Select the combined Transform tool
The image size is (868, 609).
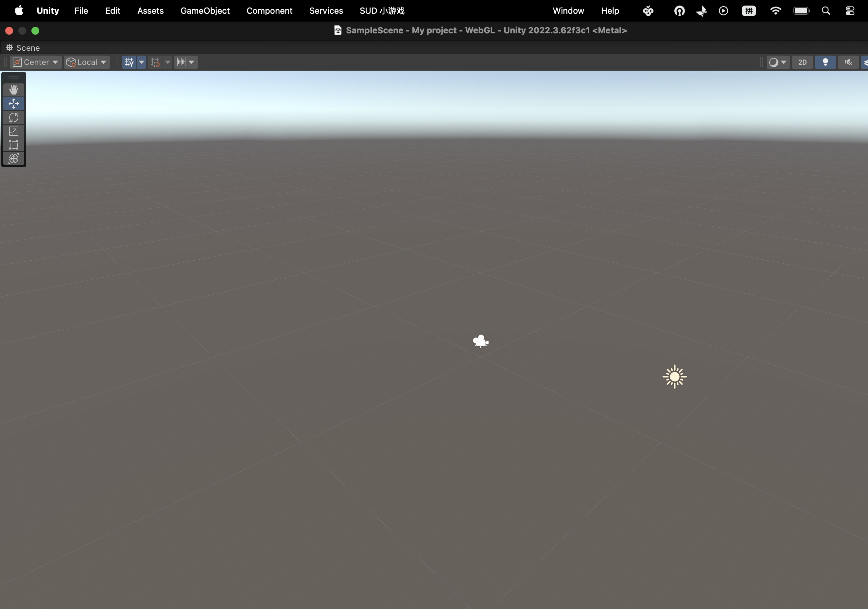coord(14,158)
